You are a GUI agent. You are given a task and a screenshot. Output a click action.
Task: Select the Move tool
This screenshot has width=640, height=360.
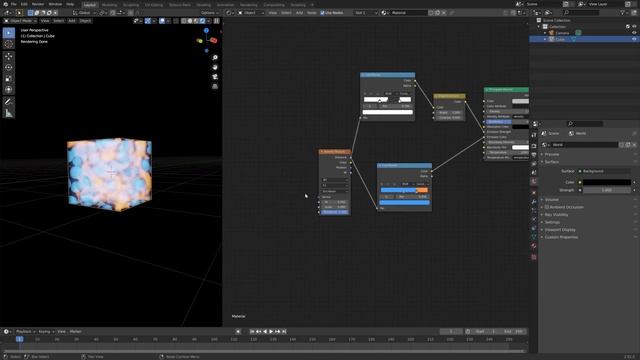[x=9, y=56]
